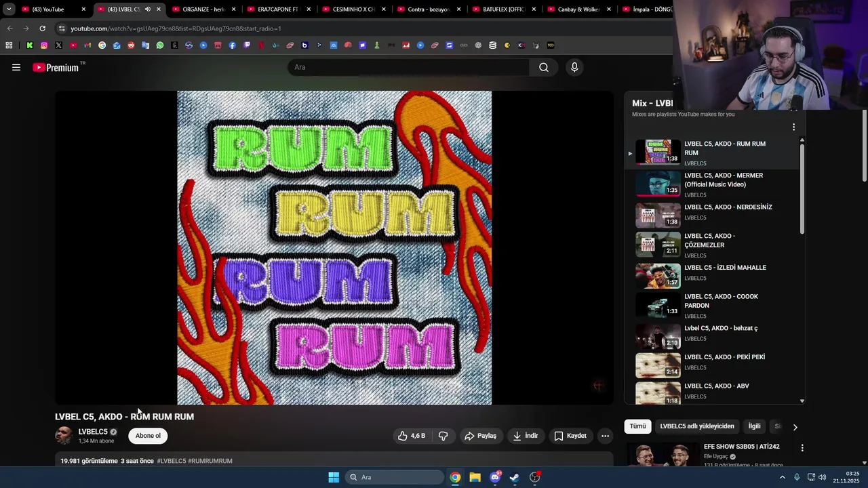Like the video with thumbs up
868x488 pixels.
point(412,436)
